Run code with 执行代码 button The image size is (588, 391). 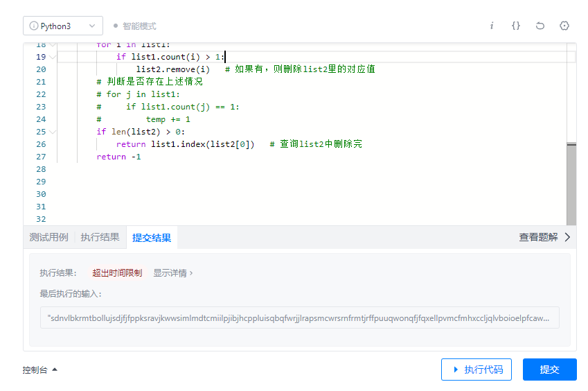(476, 370)
